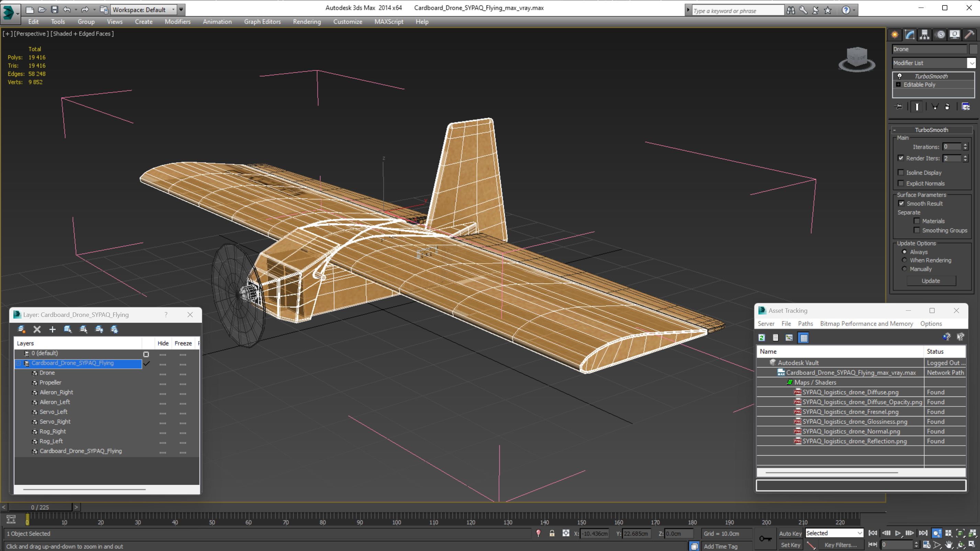Toggle the Smooth Result checkbox
This screenshot has height=551, width=980.
[x=901, y=204]
